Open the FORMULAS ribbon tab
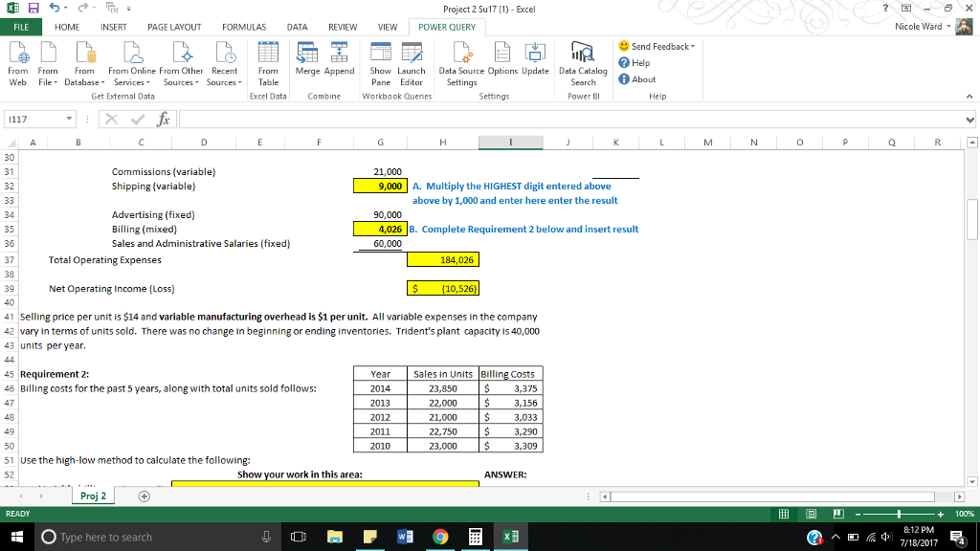 pyautogui.click(x=246, y=27)
